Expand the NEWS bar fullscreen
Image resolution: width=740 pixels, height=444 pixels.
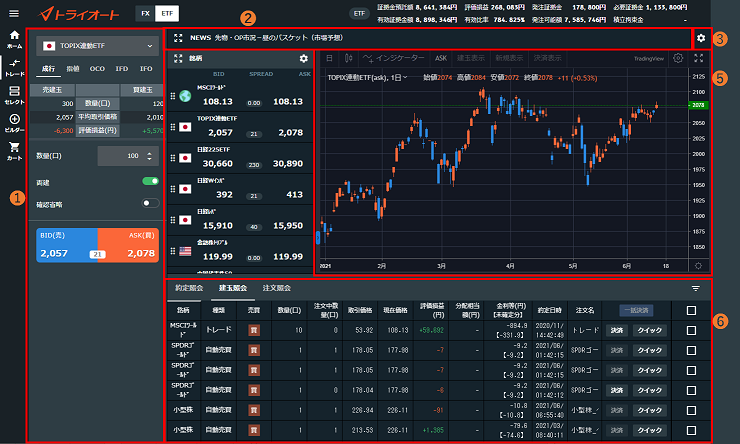coord(178,38)
